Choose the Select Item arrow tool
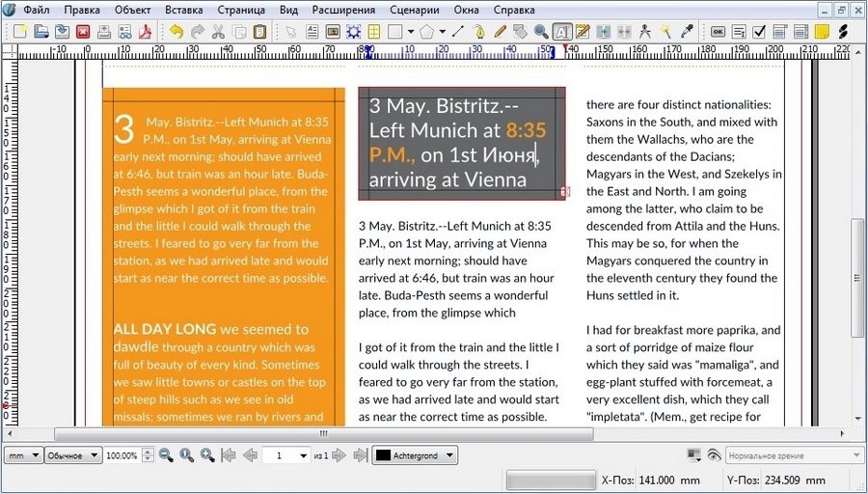868x494 pixels. (x=290, y=32)
